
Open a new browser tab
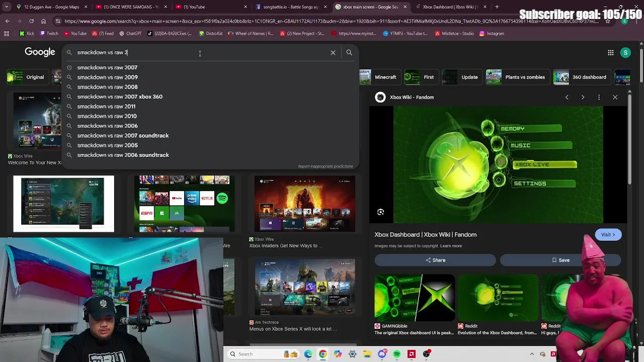pos(497,7)
